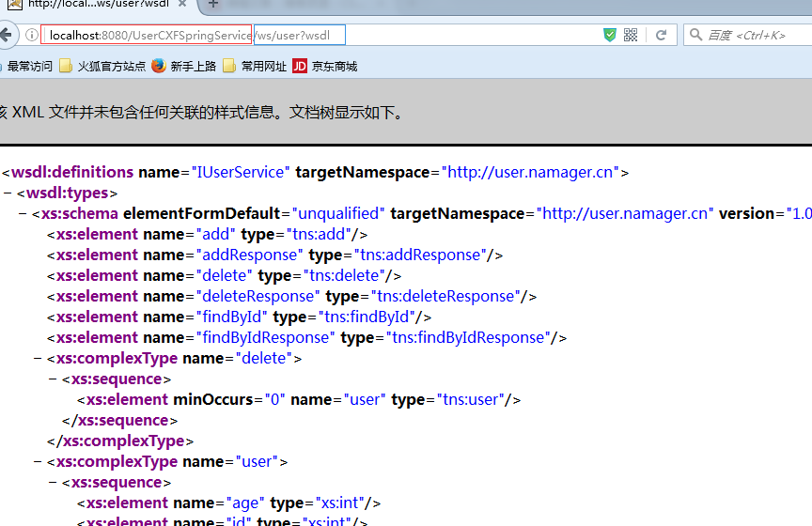Click the search magnifier icon
Screen dimensions: 812x526
[x=695, y=36]
